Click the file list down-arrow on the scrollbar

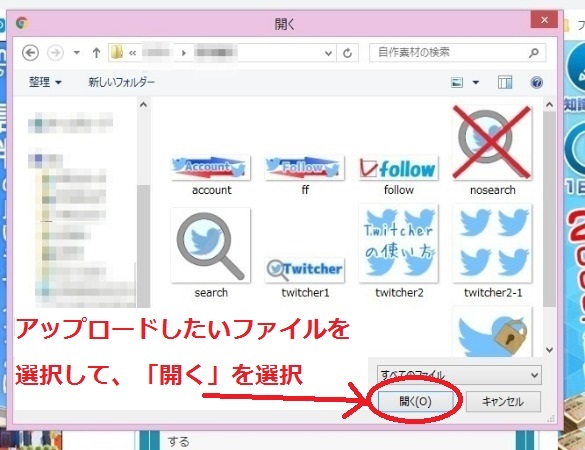[549, 350]
